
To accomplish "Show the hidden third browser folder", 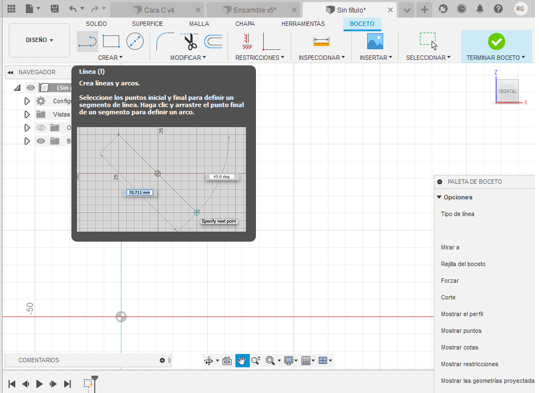I will [41, 128].
